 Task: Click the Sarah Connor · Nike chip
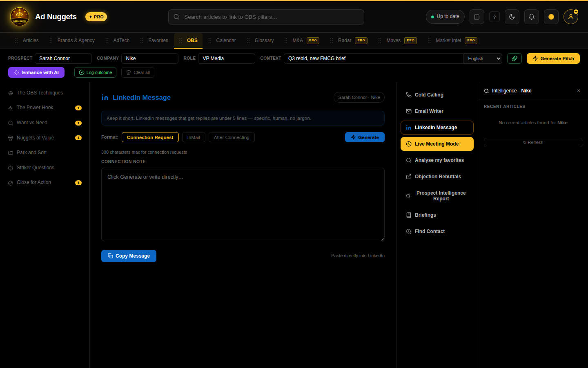pos(359,97)
